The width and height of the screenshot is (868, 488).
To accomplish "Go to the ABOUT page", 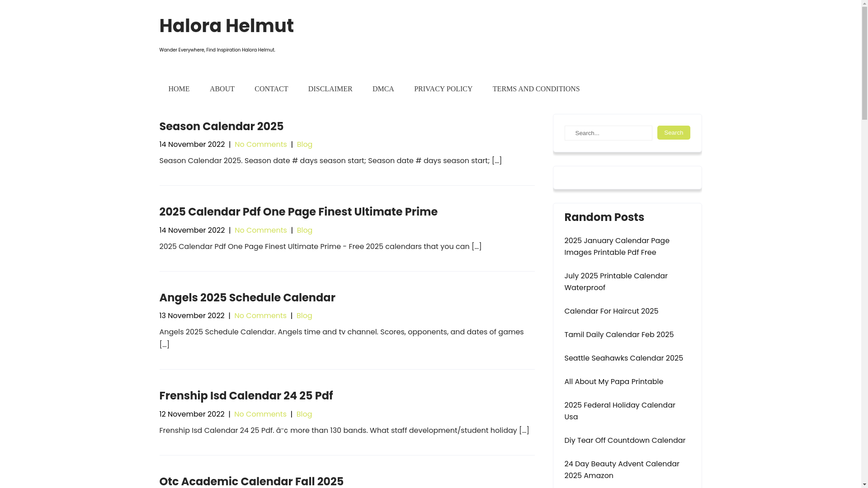I will coord(222,89).
